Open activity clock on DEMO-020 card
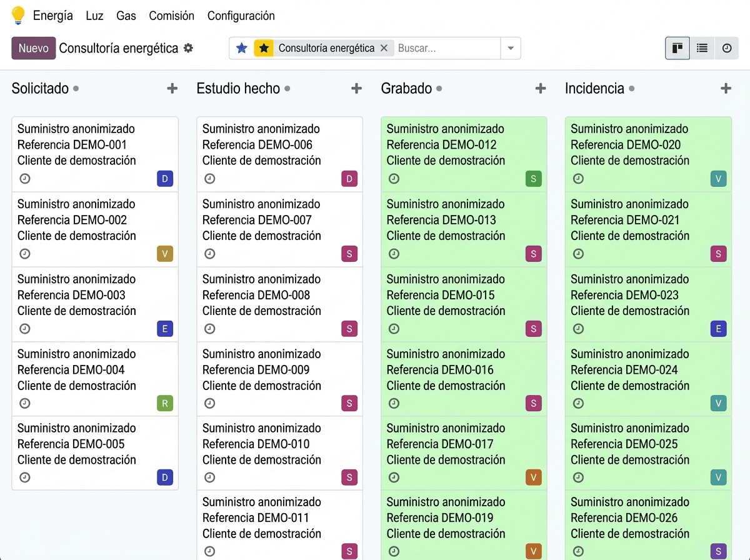Viewport: 750px width, 560px height. tap(579, 179)
